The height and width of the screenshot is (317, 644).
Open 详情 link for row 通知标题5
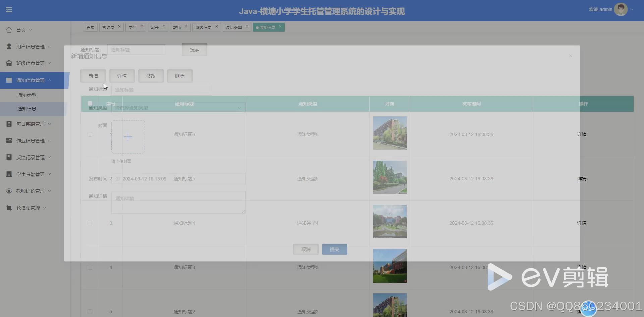pyautogui.click(x=582, y=179)
